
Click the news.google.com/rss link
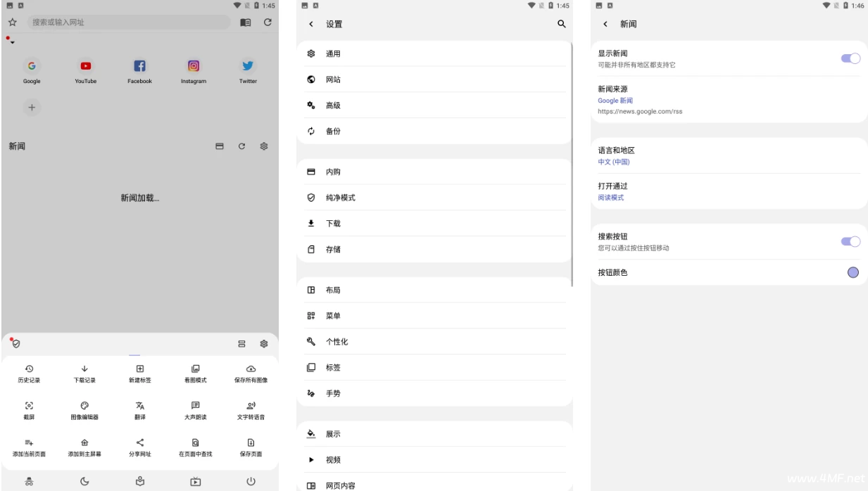(x=640, y=111)
